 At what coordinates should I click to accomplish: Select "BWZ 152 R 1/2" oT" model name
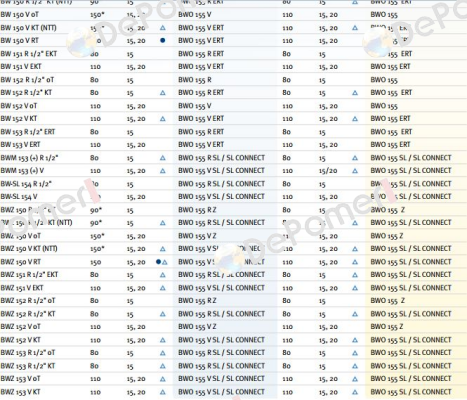[28, 300]
